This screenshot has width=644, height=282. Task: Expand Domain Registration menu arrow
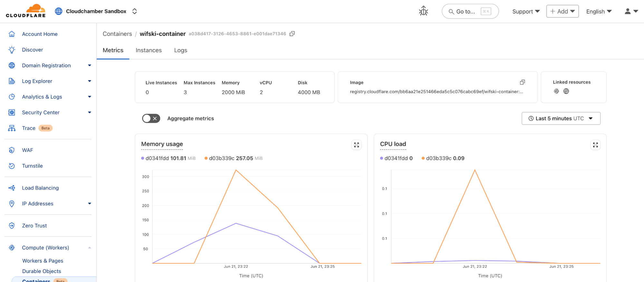pyautogui.click(x=90, y=65)
